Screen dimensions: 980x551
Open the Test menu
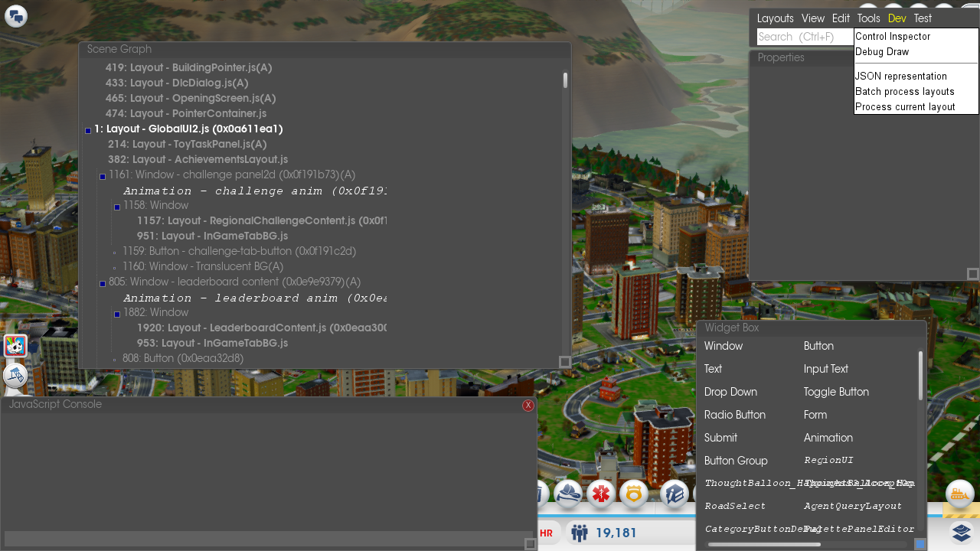(x=923, y=18)
